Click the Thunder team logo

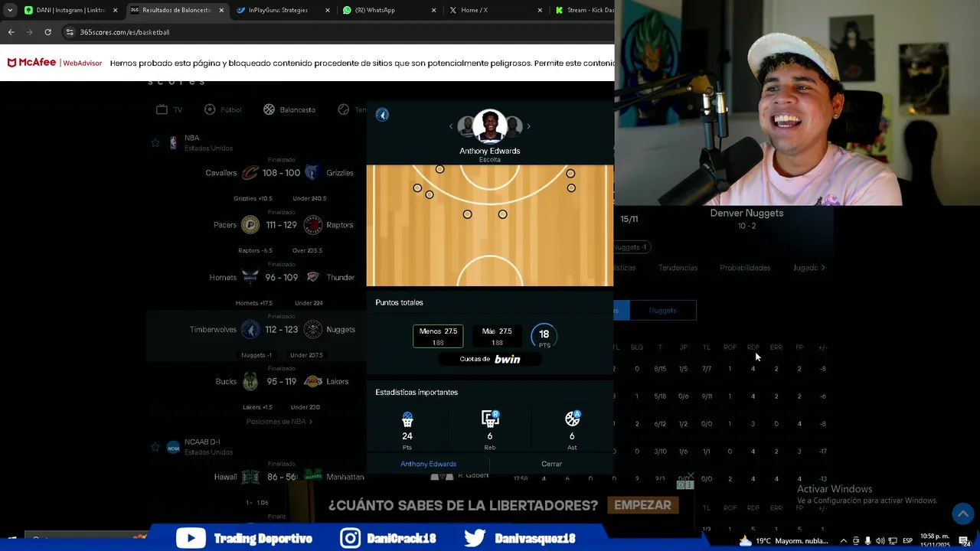tap(312, 277)
